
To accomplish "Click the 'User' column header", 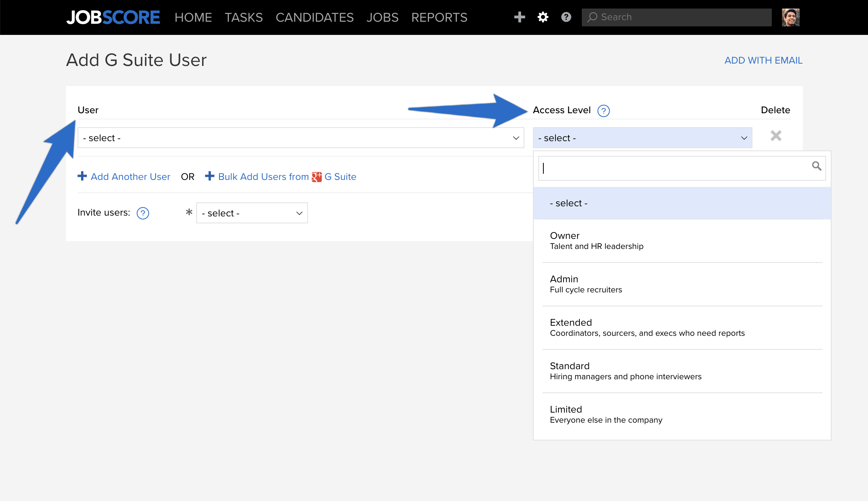I will (x=88, y=110).
